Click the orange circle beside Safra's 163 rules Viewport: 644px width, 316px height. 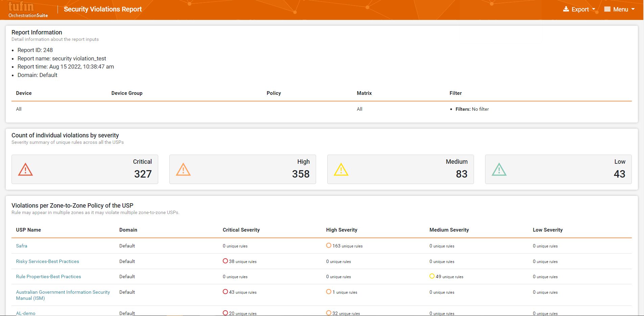click(329, 245)
